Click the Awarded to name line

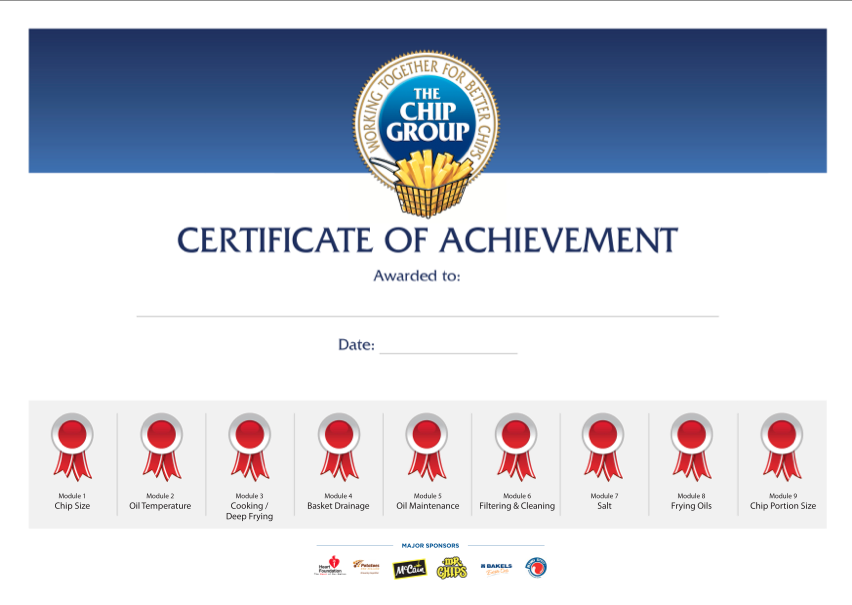[428, 316]
